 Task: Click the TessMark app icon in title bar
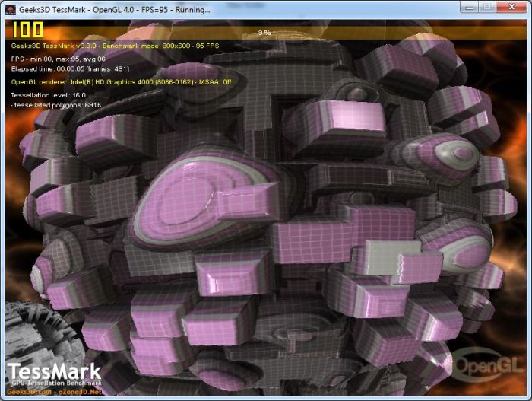coord(11,10)
